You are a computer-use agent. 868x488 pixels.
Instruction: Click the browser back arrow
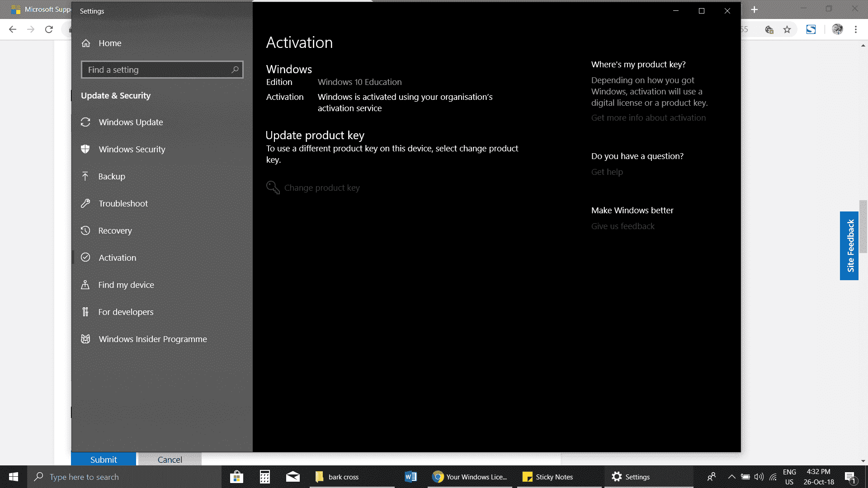pyautogui.click(x=13, y=29)
